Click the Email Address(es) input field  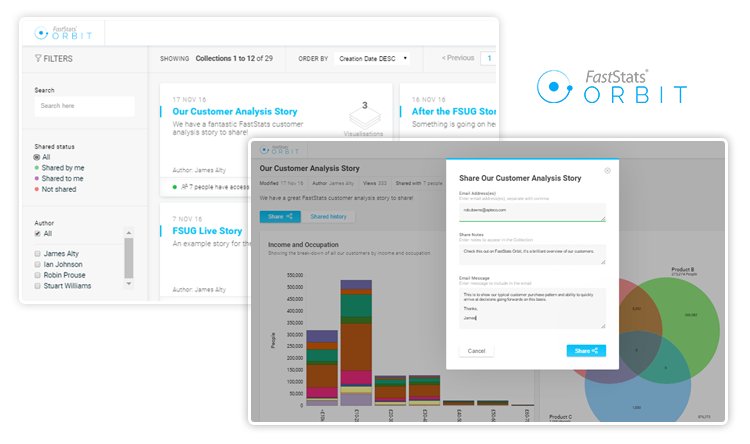click(x=532, y=211)
